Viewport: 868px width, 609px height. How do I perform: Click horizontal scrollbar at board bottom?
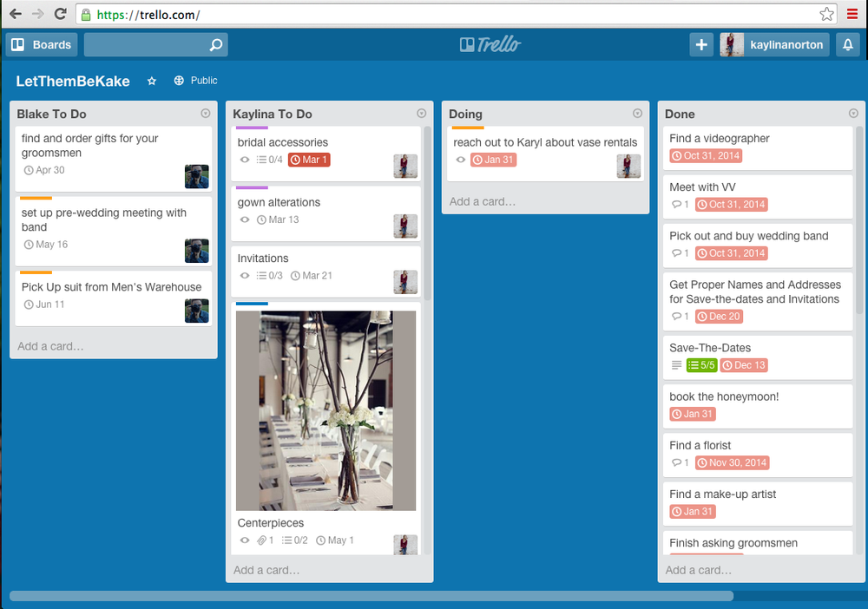coord(372,596)
